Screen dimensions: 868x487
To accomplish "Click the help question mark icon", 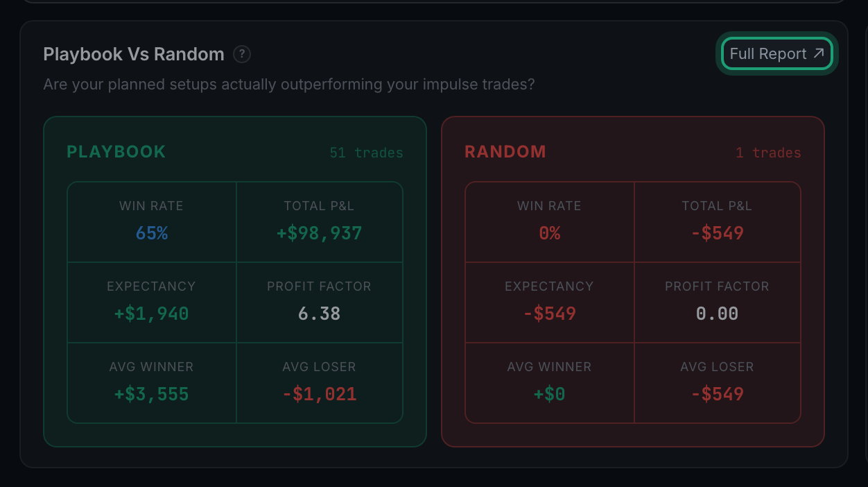I will (x=242, y=54).
